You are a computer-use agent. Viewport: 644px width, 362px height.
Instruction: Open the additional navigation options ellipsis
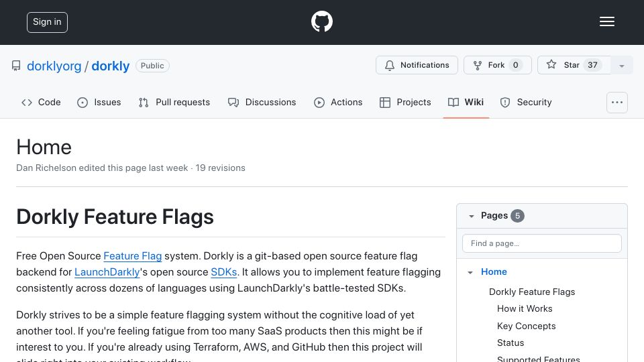617,102
